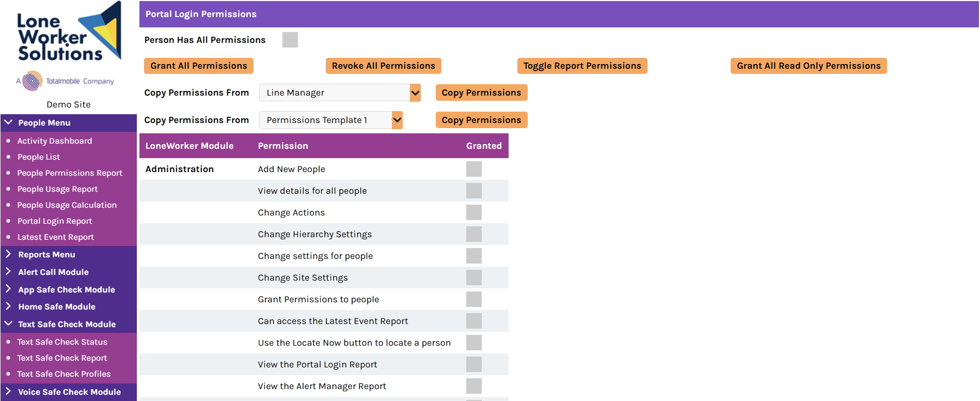This screenshot has height=401, width=980.
Task: Expand App Safe Check Module chevron
Action: pyautogui.click(x=8, y=289)
